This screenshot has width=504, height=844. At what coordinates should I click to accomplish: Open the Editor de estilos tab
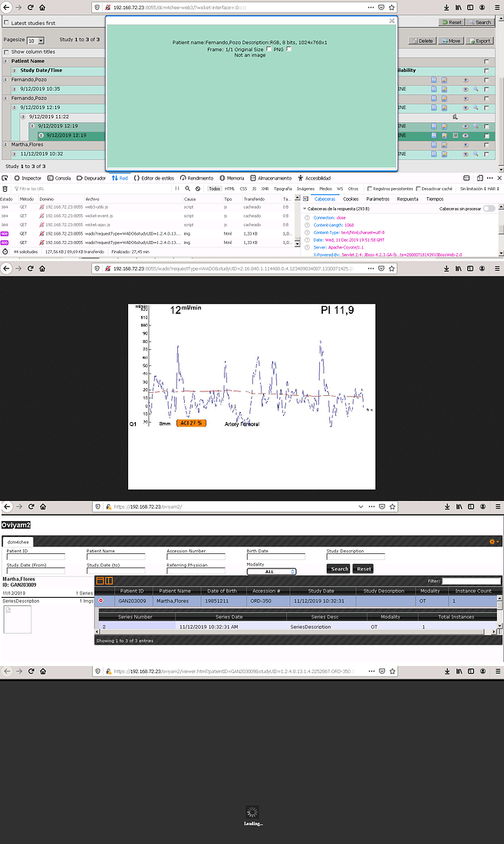pos(154,178)
